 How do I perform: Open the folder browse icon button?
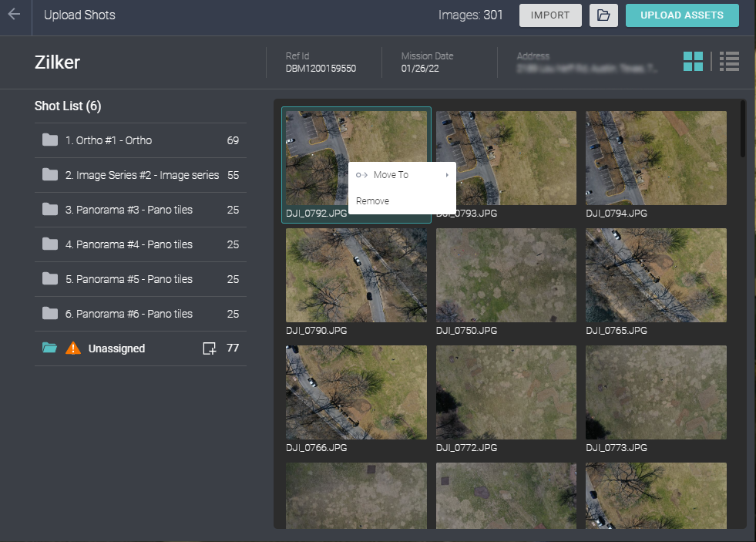[x=603, y=15]
